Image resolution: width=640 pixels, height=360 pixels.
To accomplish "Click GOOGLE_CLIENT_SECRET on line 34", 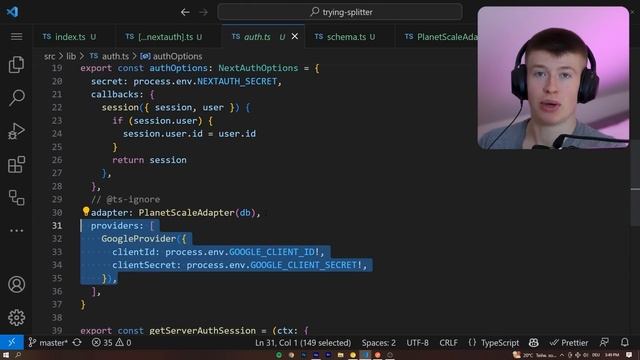I will pos(303,265).
